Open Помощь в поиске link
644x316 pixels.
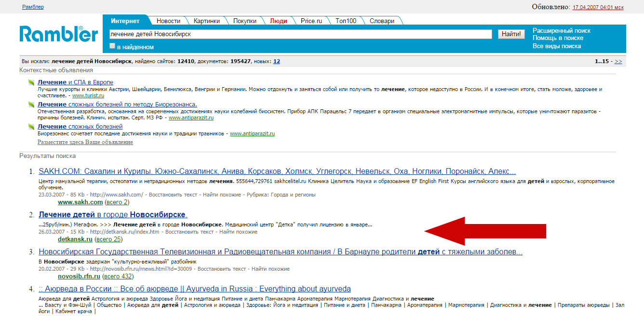pos(558,38)
